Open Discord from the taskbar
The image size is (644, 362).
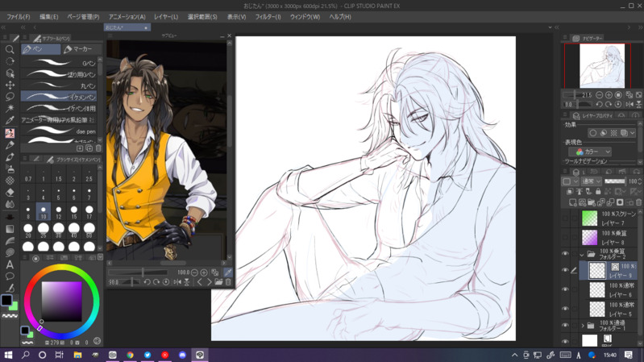[x=182, y=355]
